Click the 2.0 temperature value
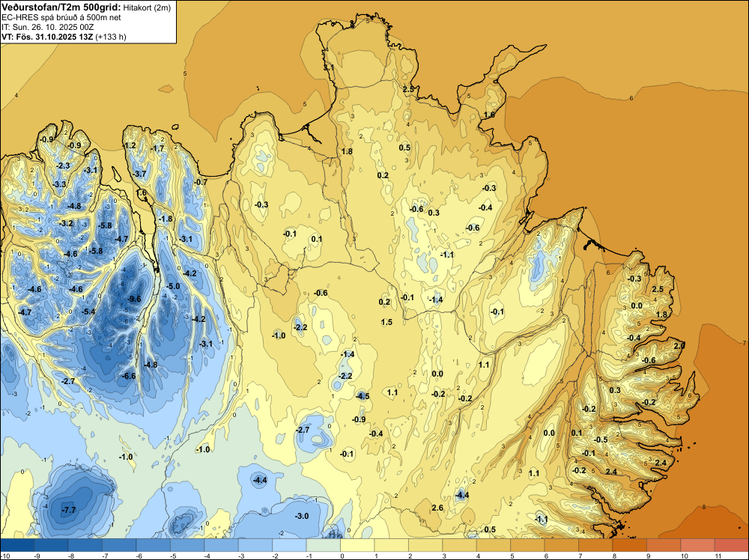This screenshot has width=749, height=560. tap(679, 346)
